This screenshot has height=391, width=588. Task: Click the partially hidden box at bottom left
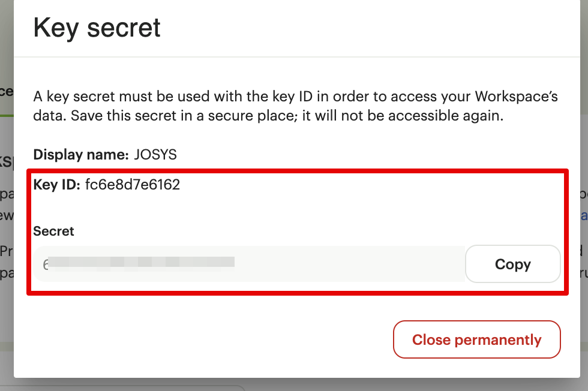pos(120,387)
